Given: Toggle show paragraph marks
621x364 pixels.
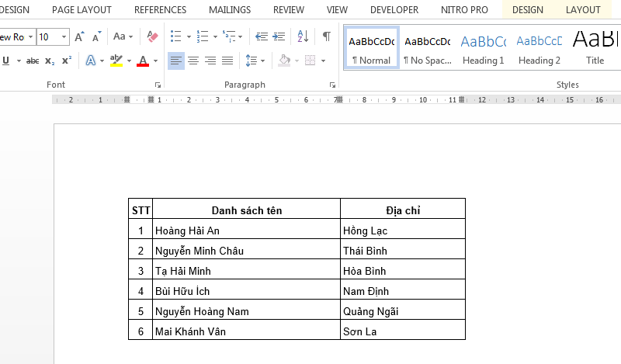Looking at the screenshot, I should pos(327,36).
